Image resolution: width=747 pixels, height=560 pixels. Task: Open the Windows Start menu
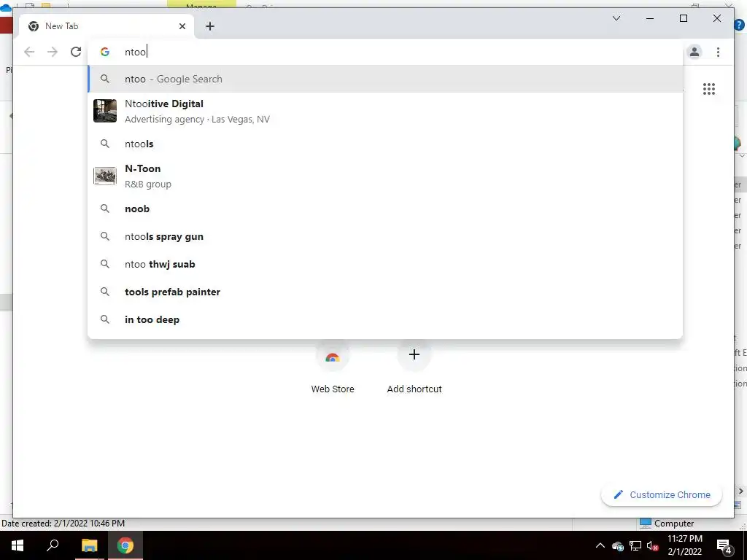click(18, 545)
